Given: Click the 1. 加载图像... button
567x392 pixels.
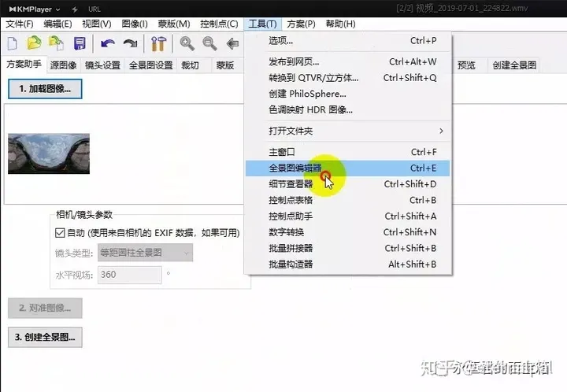Looking at the screenshot, I should pyautogui.click(x=45, y=89).
